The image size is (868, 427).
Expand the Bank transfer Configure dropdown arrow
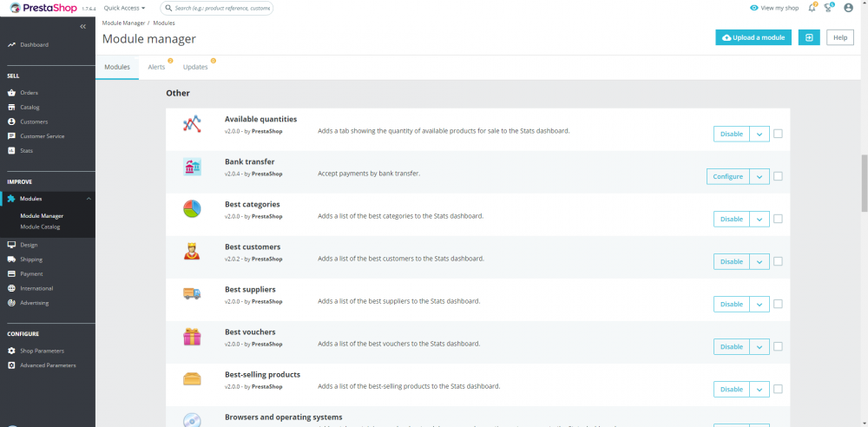759,176
